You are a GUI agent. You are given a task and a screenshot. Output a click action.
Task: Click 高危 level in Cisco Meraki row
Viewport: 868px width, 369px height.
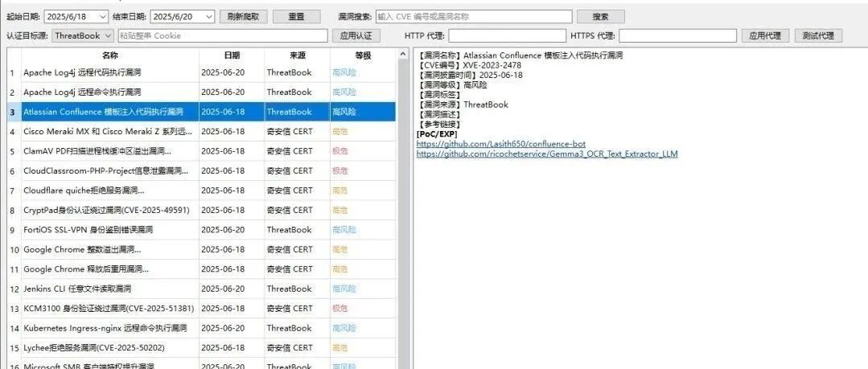340,132
